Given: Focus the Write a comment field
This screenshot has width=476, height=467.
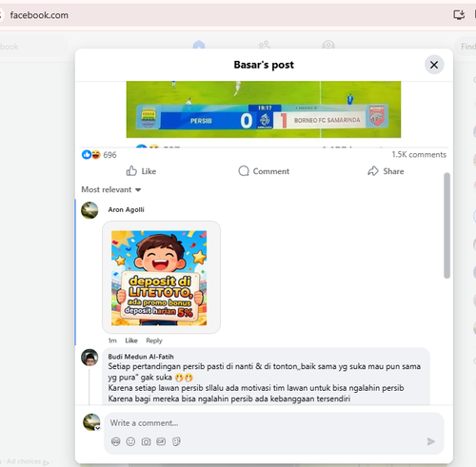Looking at the screenshot, I should (x=273, y=423).
